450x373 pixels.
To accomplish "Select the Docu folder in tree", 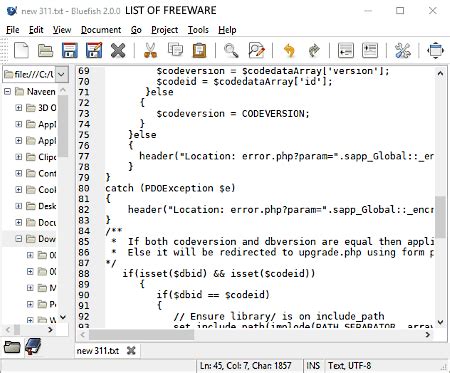I will [x=47, y=222].
